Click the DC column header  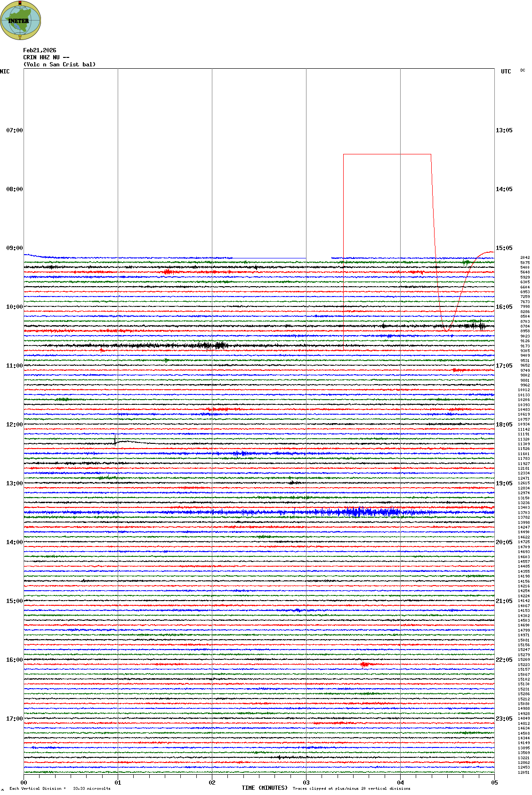tap(523, 71)
